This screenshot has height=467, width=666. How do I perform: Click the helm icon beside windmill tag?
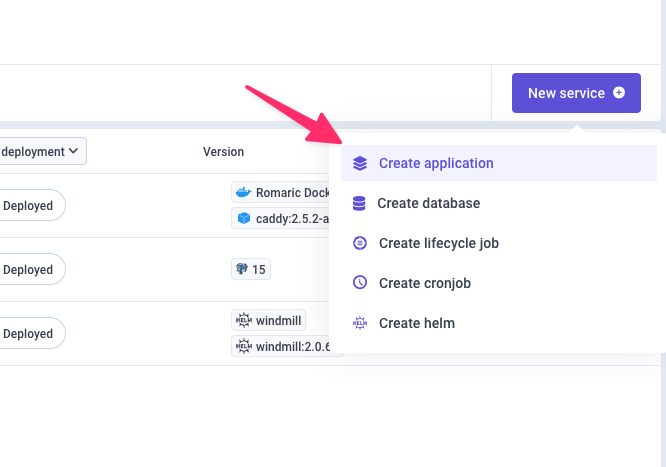tap(241, 320)
